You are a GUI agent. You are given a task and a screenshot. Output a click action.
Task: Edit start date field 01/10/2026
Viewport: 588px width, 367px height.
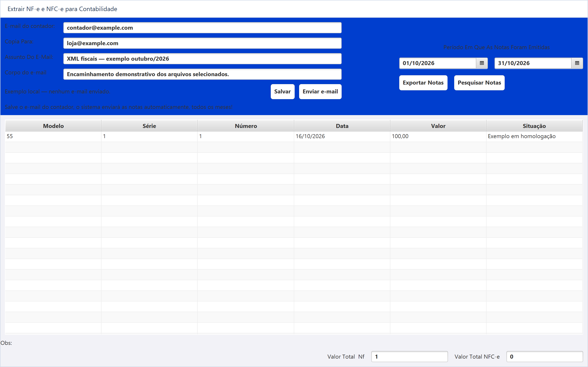click(438, 63)
